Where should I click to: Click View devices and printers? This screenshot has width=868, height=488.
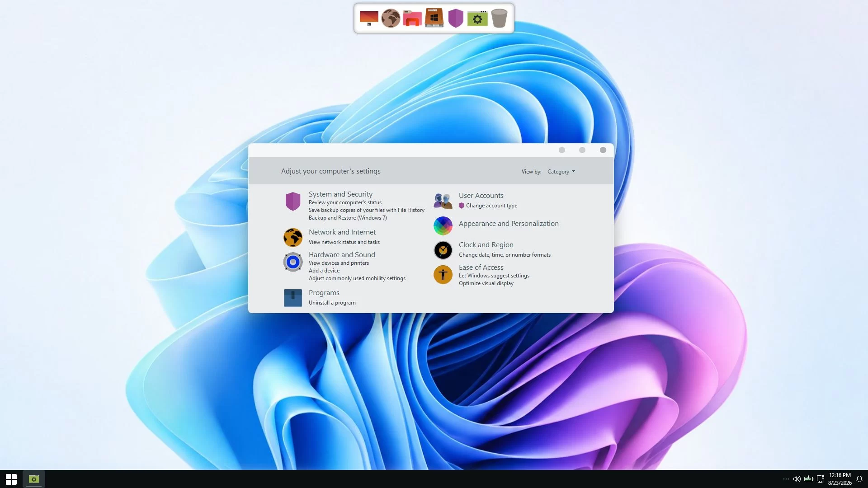click(x=339, y=263)
